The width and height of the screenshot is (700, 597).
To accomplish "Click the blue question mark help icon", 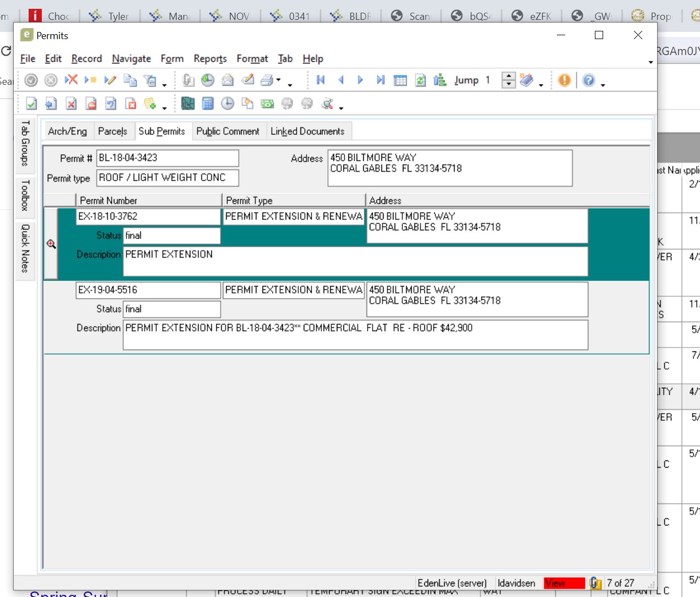I will (588, 80).
